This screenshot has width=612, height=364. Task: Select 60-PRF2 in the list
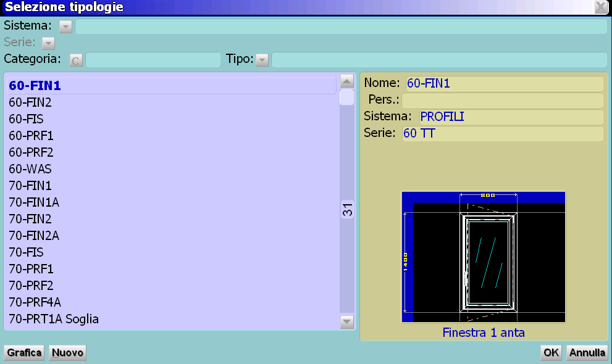[x=172, y=152]
